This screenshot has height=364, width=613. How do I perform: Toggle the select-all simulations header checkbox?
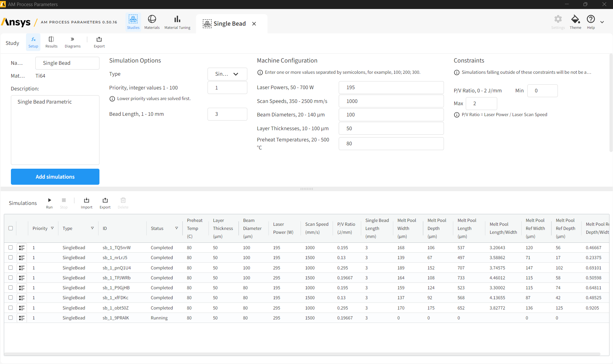point(11,228)
